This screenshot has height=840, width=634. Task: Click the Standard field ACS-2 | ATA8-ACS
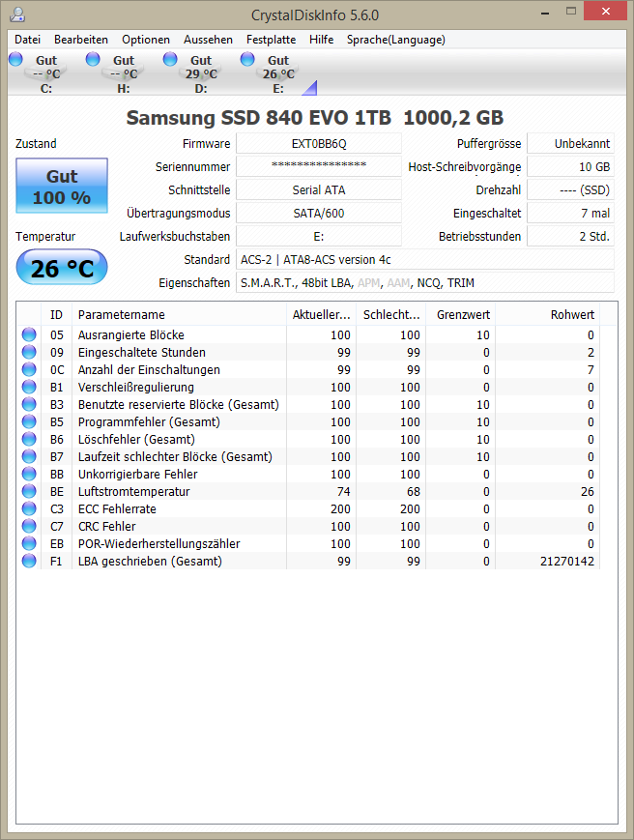coord(425,259)
